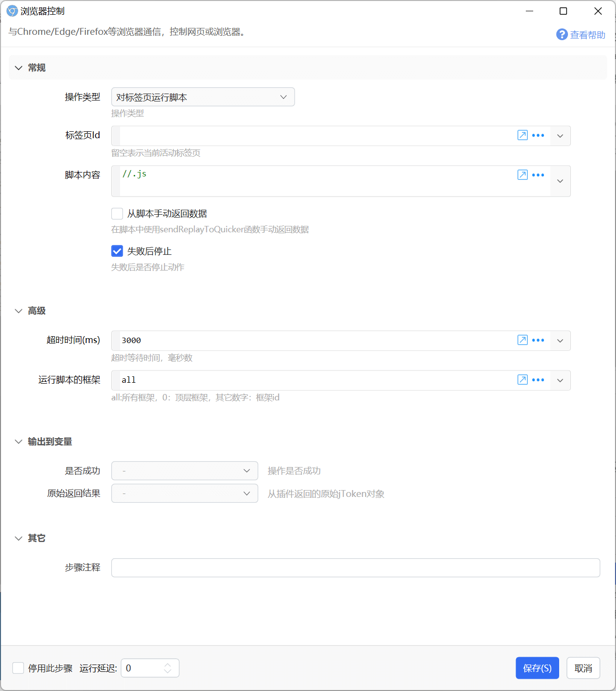This screenshot has width=616, height=691.
Task: Click the 步骤注释 text field
Action: [x=355, y=568]
